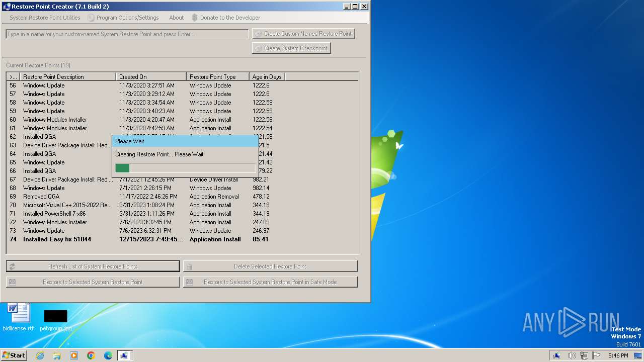
Task: Open the network tray icon
Action: pos(584,355)
